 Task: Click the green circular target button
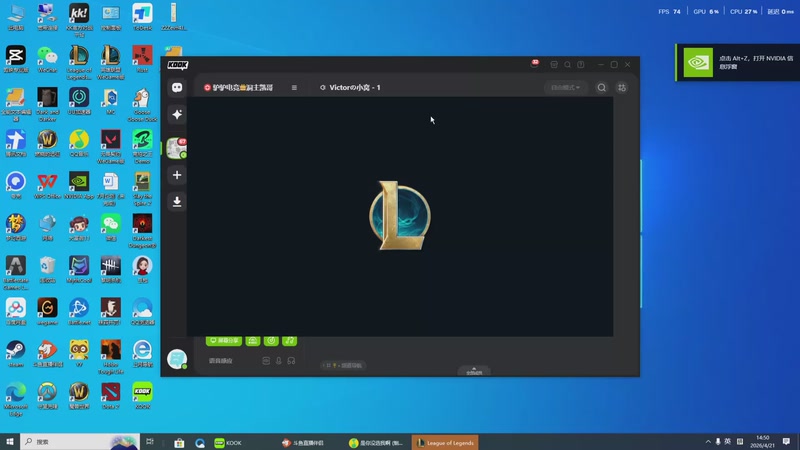pyautogui.click(x=271, y=340)
